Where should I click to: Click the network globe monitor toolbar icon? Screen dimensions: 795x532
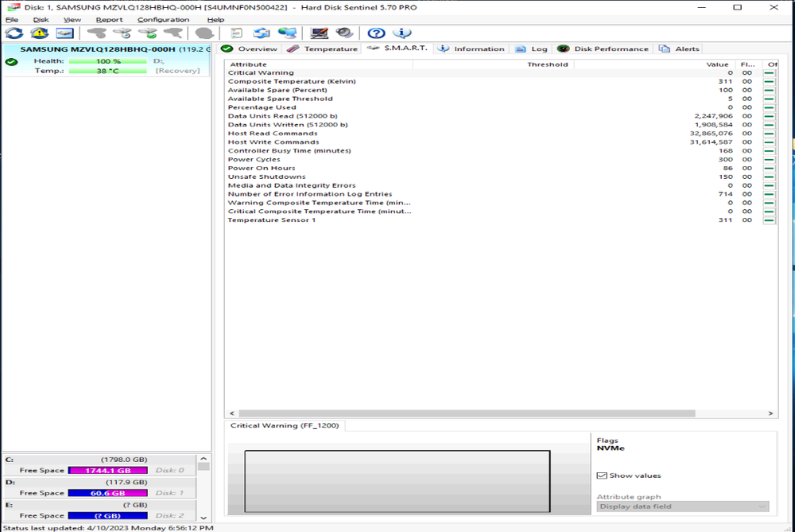click(x=288, y=33)
